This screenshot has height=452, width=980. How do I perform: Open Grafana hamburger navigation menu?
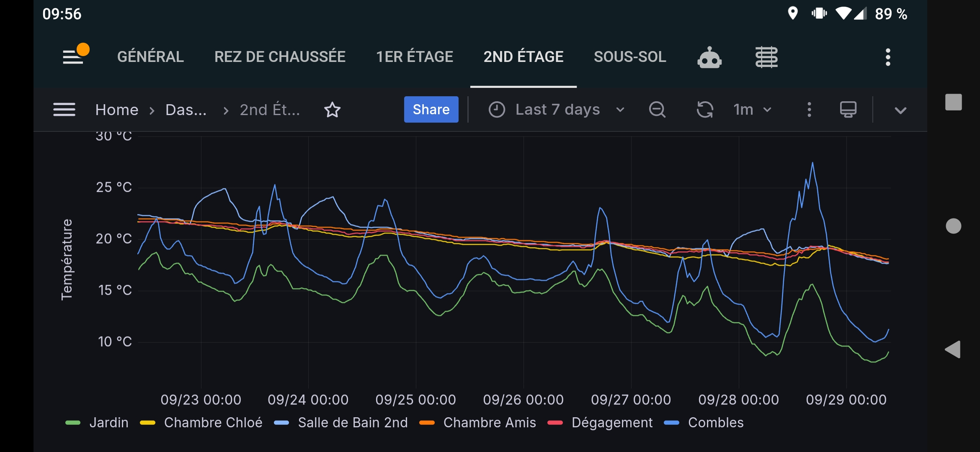(64, 110)
